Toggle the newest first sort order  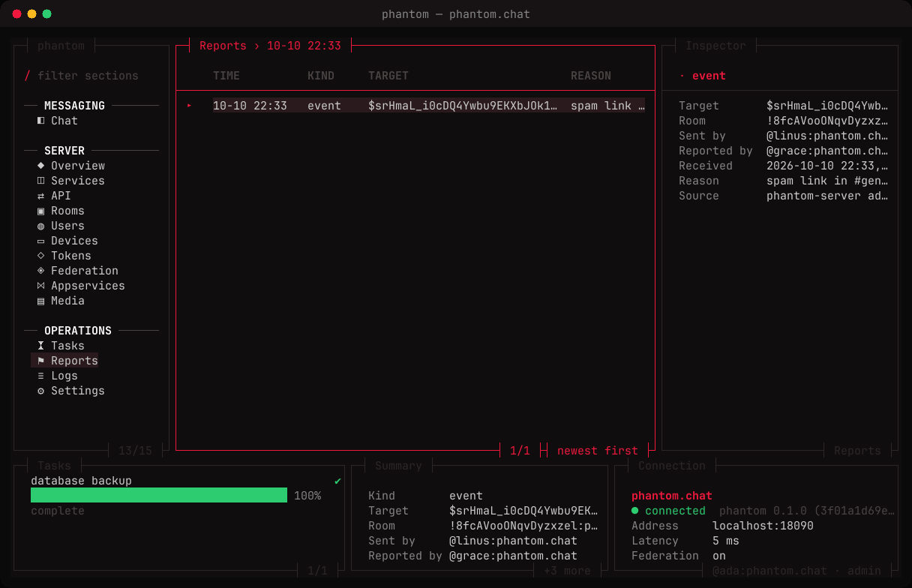point(598,451)
